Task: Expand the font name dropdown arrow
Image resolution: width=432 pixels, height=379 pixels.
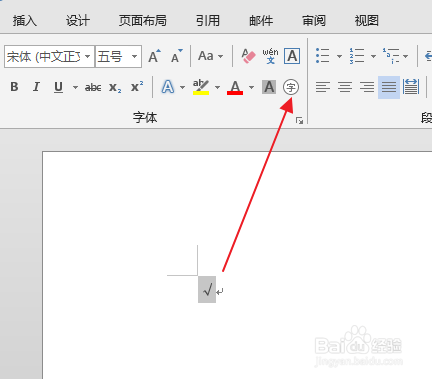Action: point(88,57)
